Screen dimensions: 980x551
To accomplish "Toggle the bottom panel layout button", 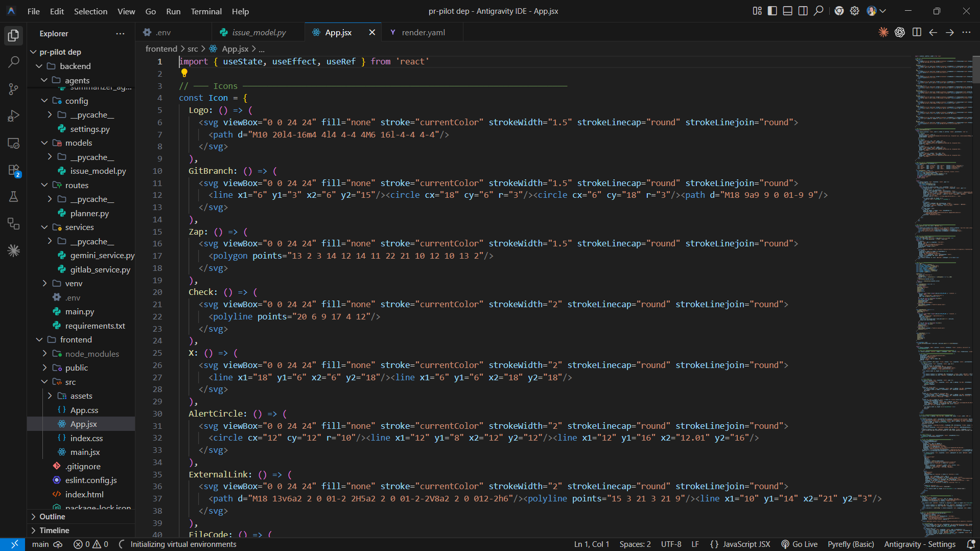I will [787, 11].
